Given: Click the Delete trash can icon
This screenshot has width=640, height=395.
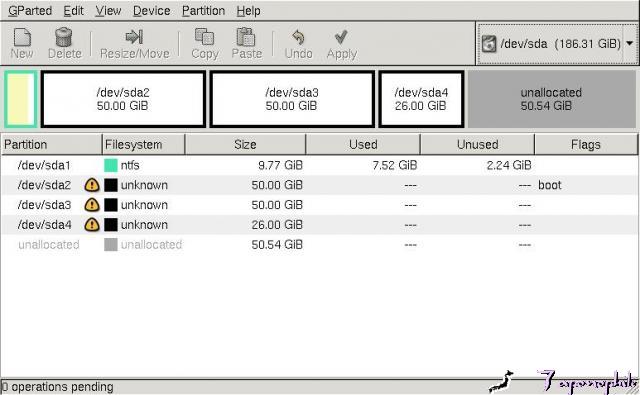Looking at the screenshot, I should (x=64, y=37).
